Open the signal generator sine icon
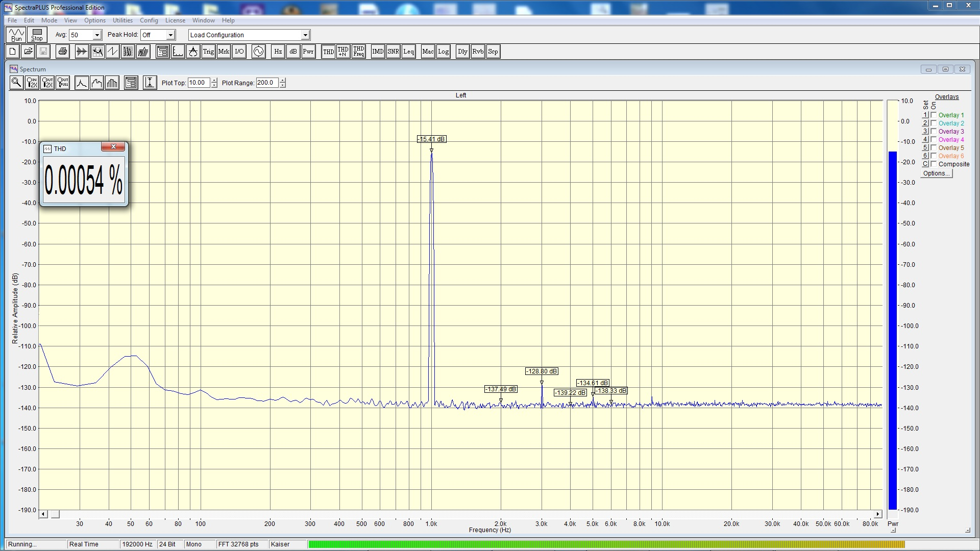 coord(258,52)
